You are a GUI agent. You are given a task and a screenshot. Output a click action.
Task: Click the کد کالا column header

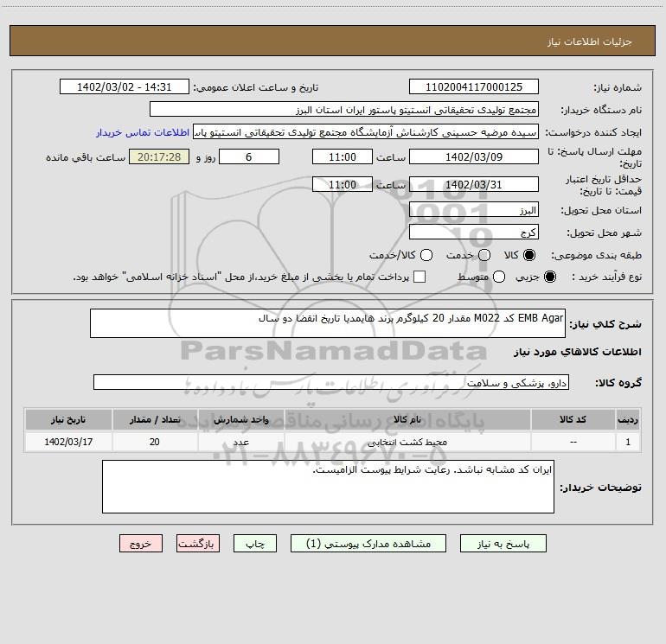[573, 420]
